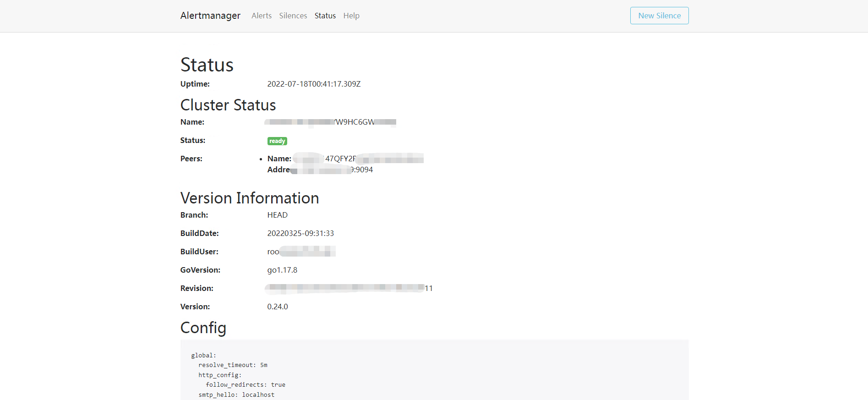
Task: Click the BuildUser value starting with roo
Action: coord(301,252)
